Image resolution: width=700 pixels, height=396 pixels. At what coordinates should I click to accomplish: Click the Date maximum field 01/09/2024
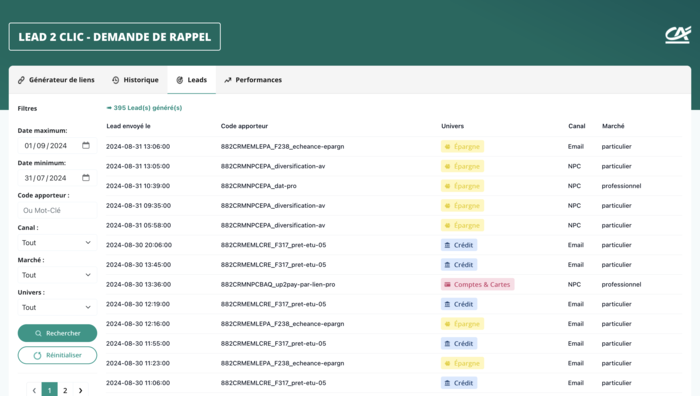pos(57,146)
